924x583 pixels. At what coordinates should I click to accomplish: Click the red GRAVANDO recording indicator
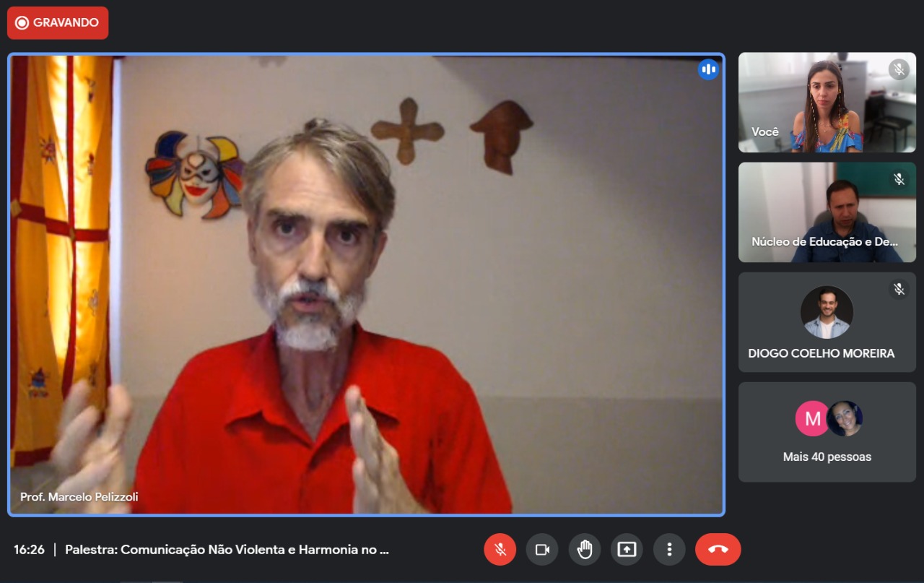58,23
